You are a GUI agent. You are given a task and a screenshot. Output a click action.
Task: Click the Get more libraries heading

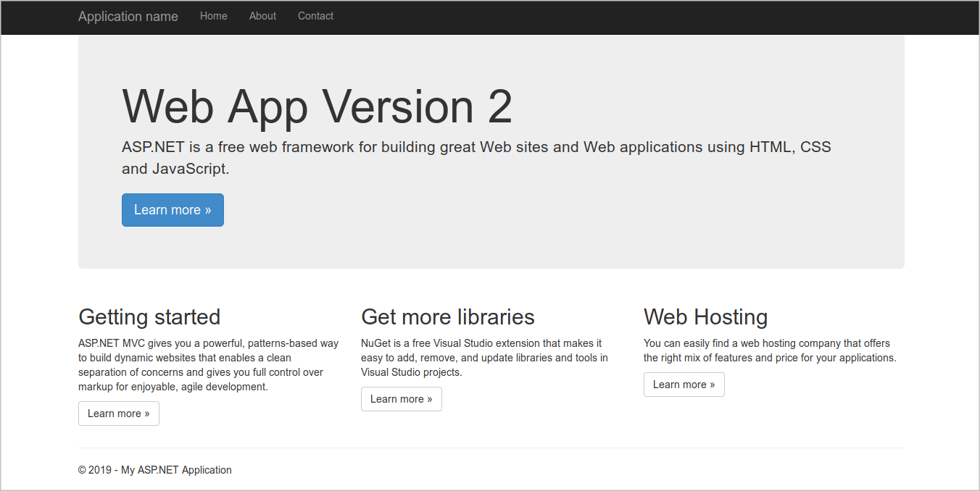point(448,317)
